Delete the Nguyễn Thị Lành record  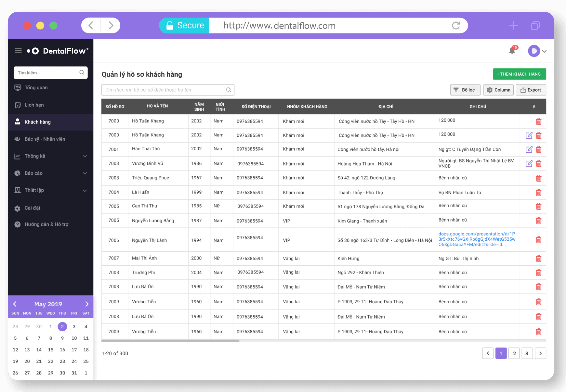[x=538, y=240]
